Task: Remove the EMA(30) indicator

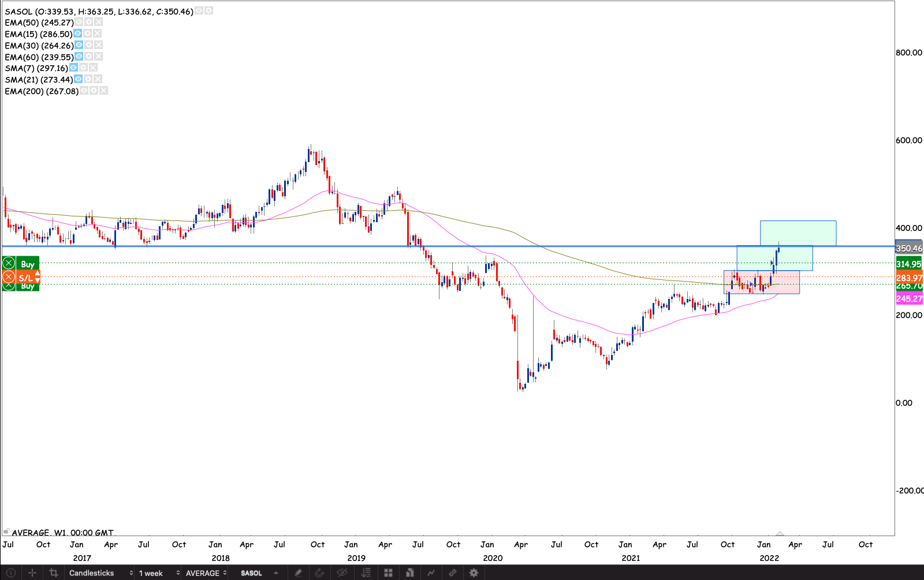Action: 99,45
